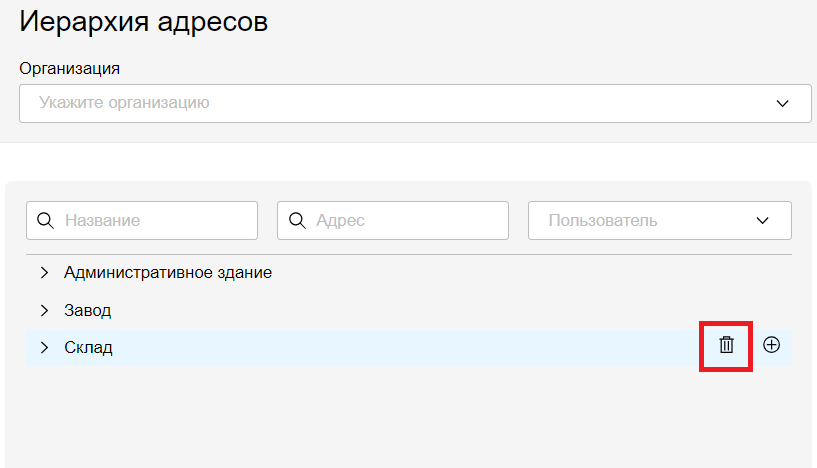Click the magnifier icon in Название field
The width and height of the screenshot is (817, 468).
[x=45, y=221]
